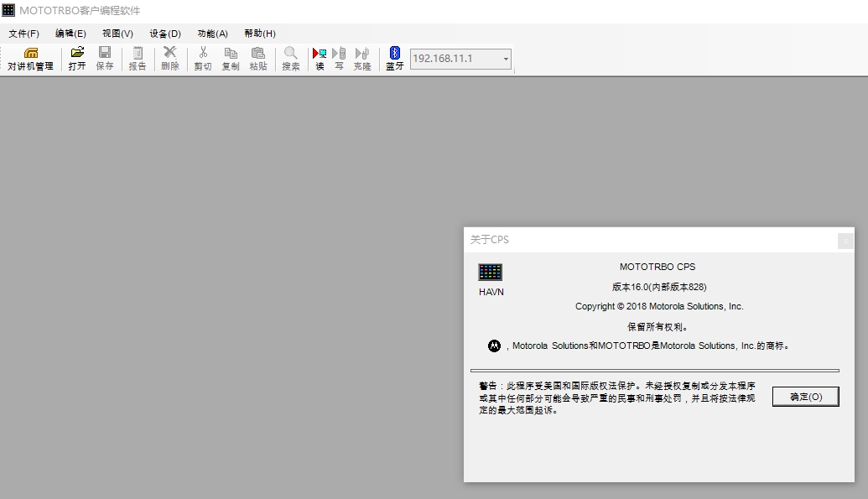Close the 关于CPS dialog
This screenshot has width=868, height=499.
(x=845, y=241)
